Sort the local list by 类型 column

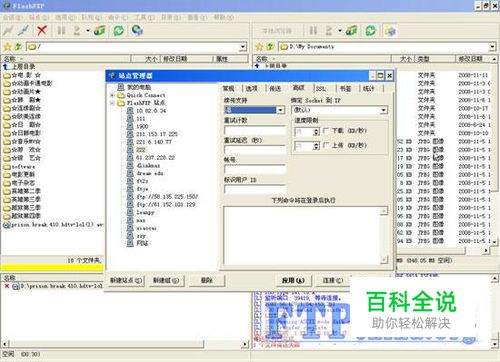point(435,59)
